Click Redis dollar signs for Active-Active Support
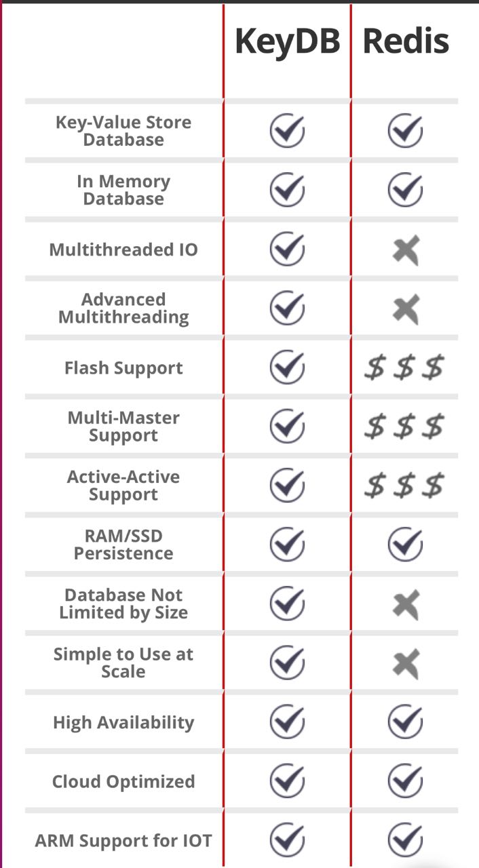Image resolution: width=479 pixels, height=868 pixels. click(404, 486)
